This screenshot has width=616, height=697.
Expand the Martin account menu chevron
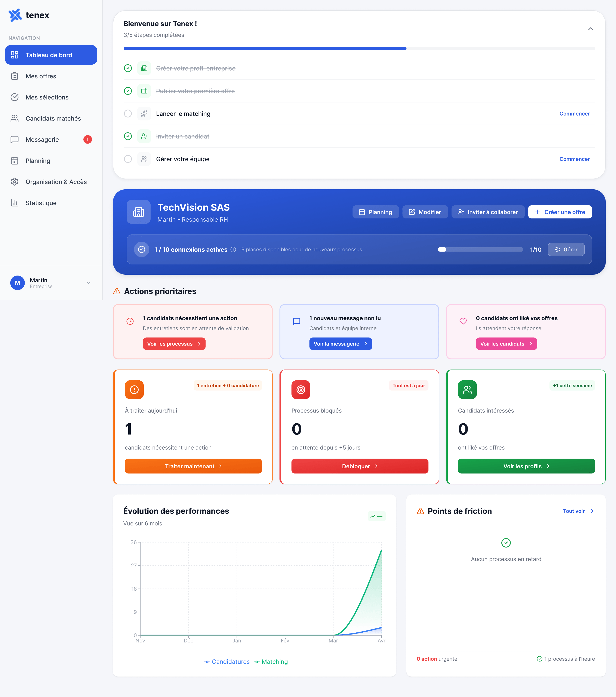pyautogui.click(x=89, y=283)
